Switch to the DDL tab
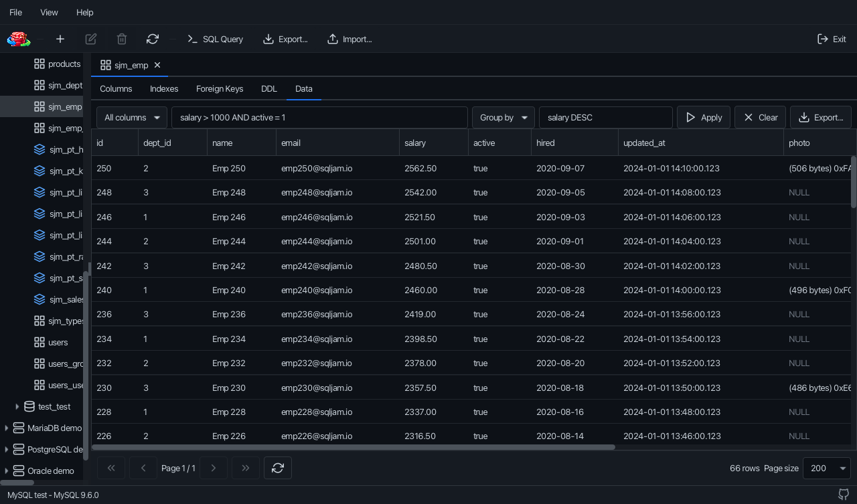 269,88
